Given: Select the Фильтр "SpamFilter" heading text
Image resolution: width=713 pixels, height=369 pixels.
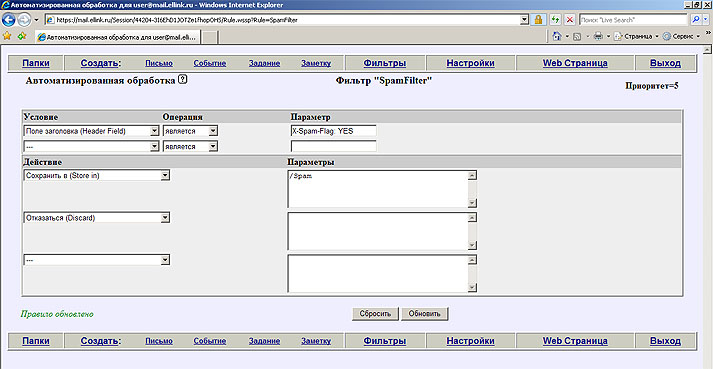Looking at the screenshot, I should coord(384,81).
